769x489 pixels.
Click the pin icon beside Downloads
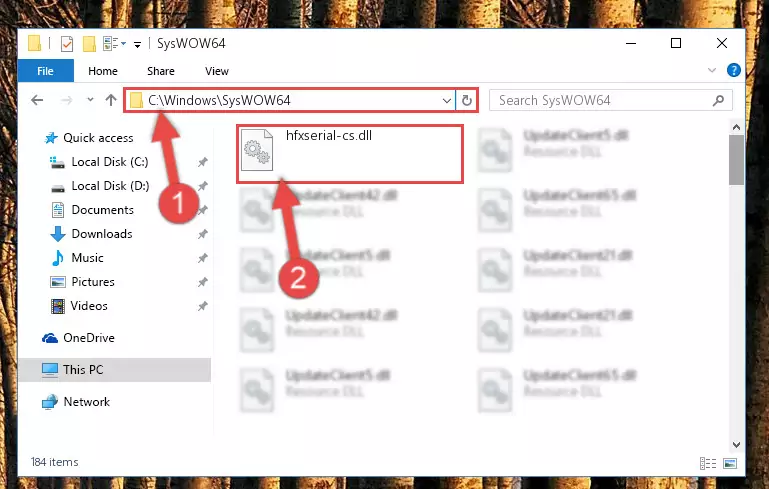click(203, 234)
